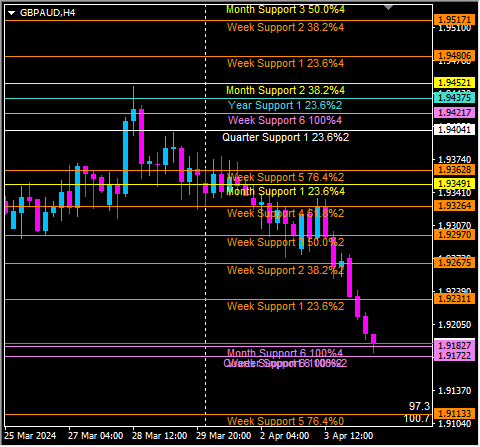480x447 pixels.
Task: Click the violet 1.91722 price tag
Action: [454, 356]
